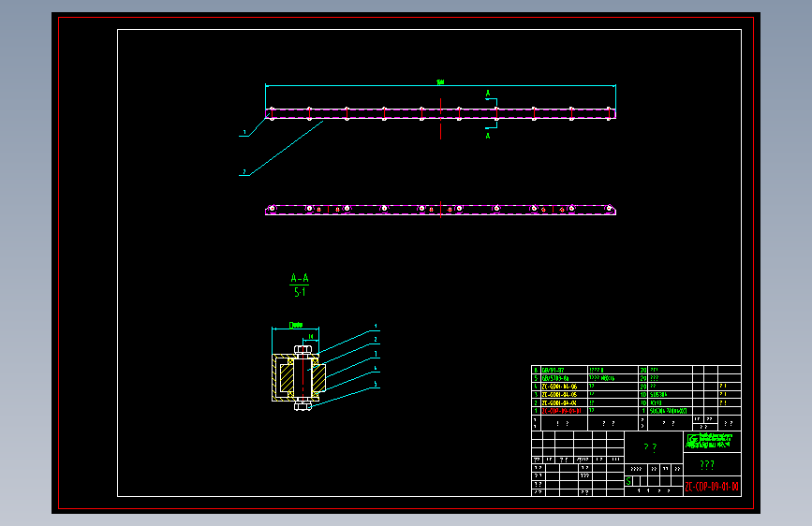The image size is (812, 526).
Task: Select balloon "2" in section A-A view
Action: click(x=376, y=340)
